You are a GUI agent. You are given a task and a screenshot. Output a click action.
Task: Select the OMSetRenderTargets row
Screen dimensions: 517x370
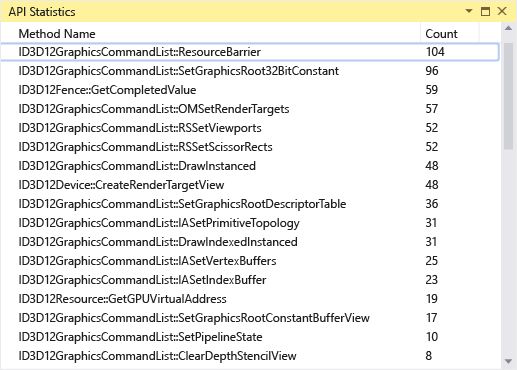[250, 109]
